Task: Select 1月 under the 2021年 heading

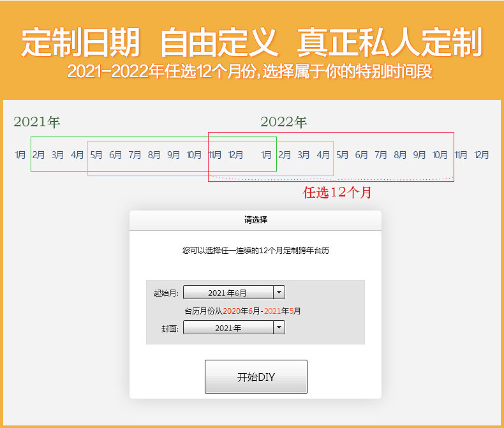Action: [20, 155]
